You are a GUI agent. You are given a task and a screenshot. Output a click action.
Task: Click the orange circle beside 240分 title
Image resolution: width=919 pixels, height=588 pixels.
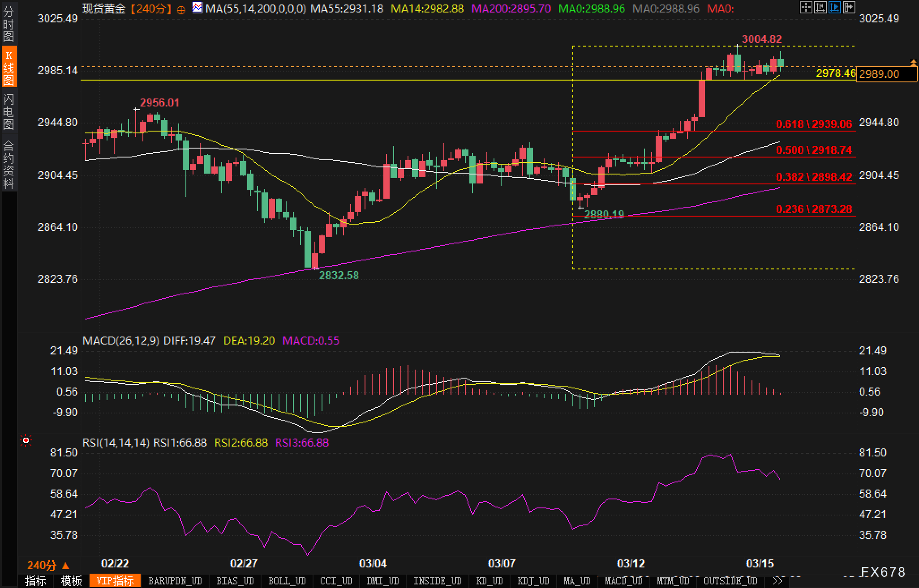pyautogui.click(x=181, y=10)
